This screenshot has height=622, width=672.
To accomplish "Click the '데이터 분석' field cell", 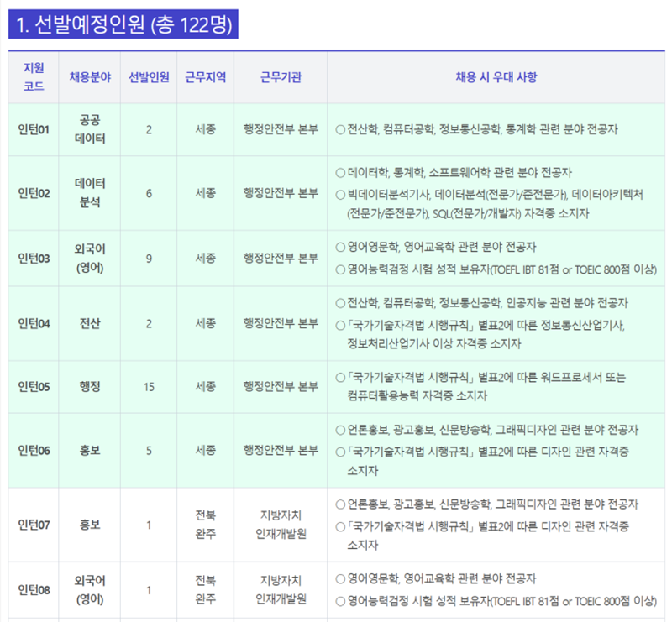I will click(90, 193).
